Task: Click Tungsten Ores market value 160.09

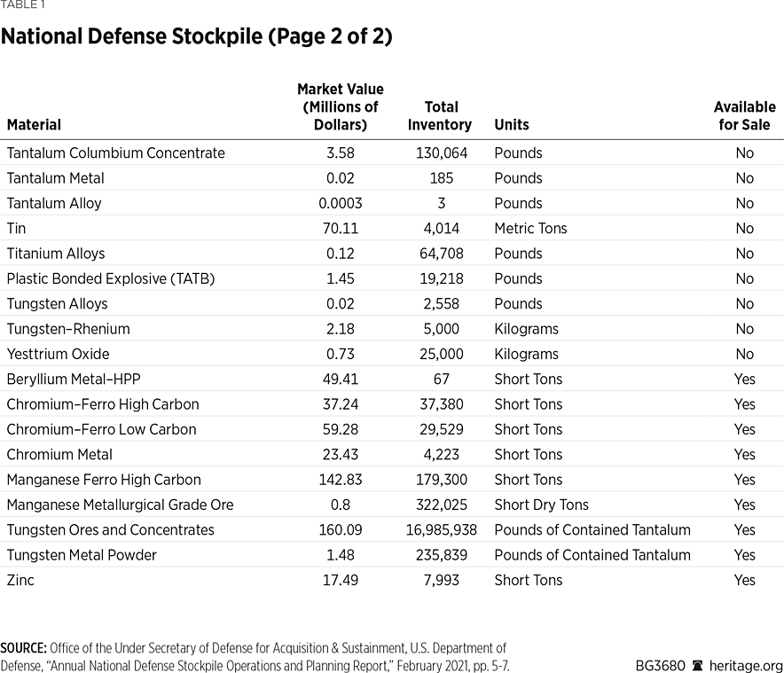Action: coord(340,530)
